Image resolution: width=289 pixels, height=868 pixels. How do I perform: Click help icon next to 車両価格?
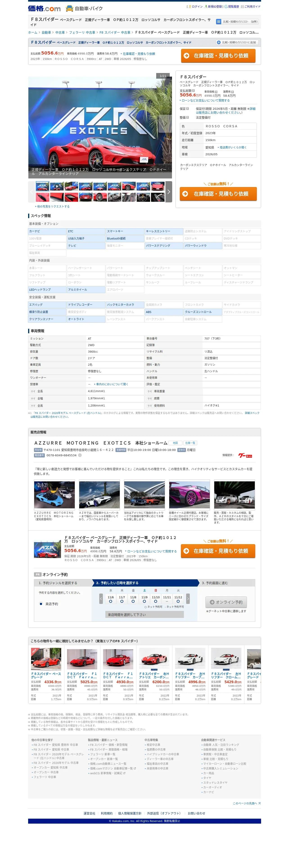coord(216,92)
